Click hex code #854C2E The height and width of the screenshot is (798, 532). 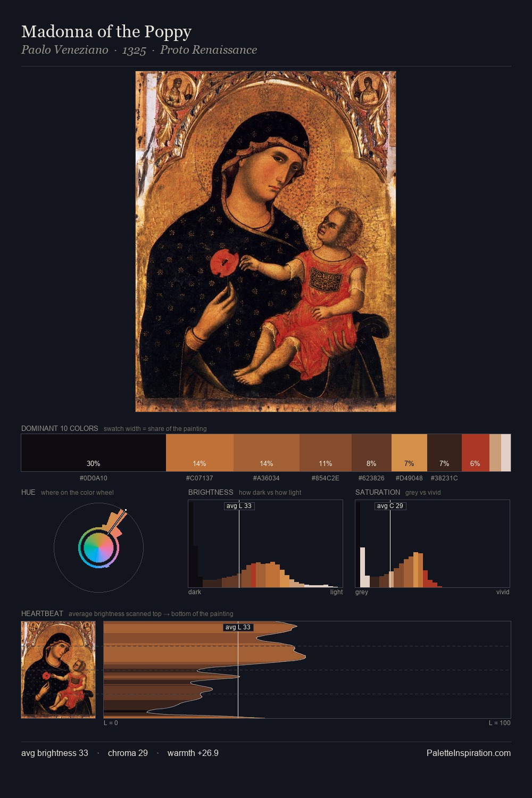click(326, 478)
